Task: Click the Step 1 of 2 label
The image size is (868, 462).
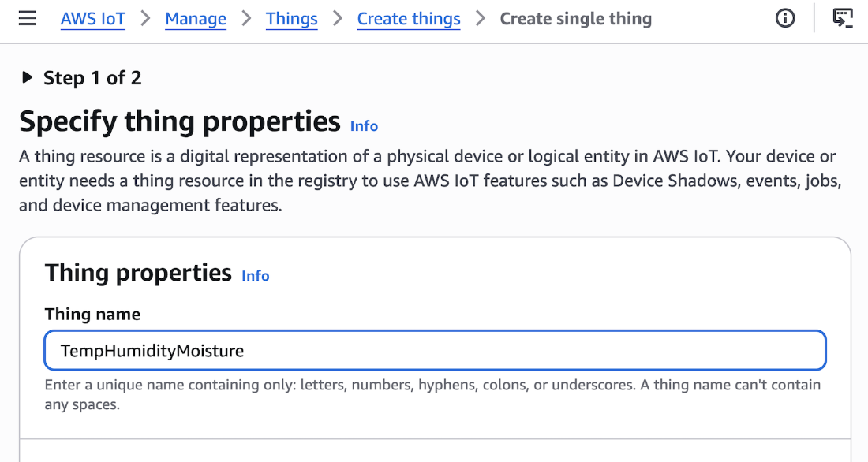Action: 92,78
